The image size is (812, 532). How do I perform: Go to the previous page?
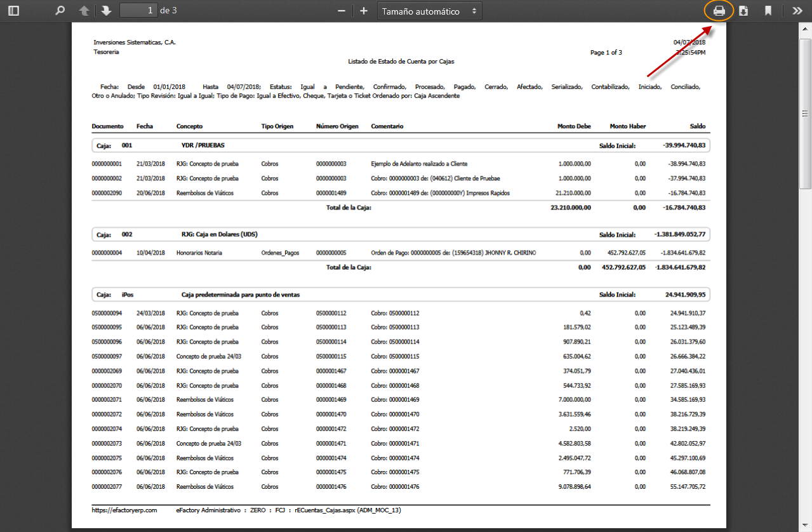click(84, 11)
